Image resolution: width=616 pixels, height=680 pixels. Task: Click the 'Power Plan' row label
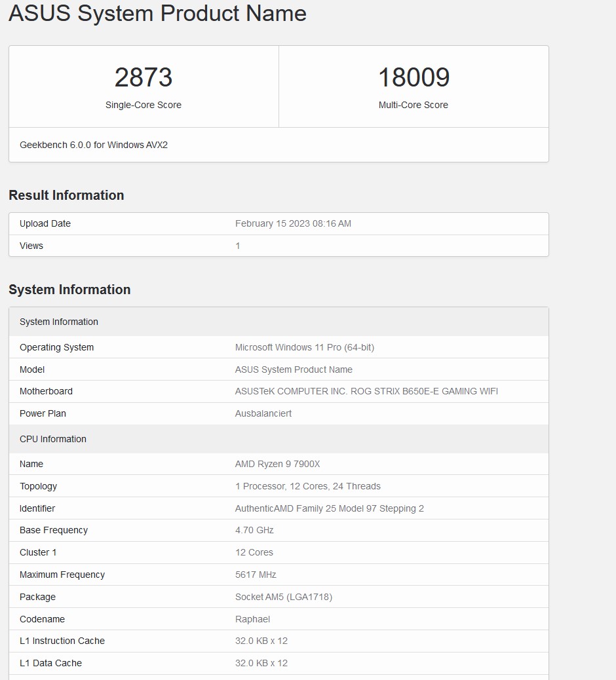point(43,413)
